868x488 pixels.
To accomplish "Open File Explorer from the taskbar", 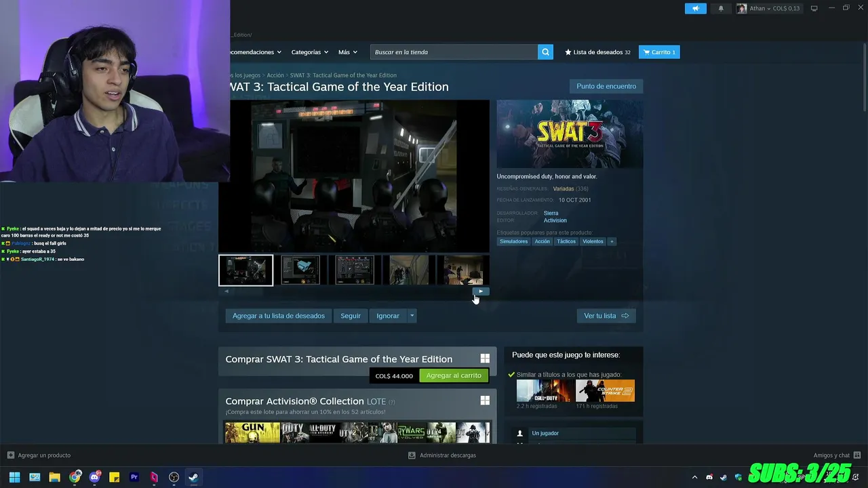I will click(54, 477).
